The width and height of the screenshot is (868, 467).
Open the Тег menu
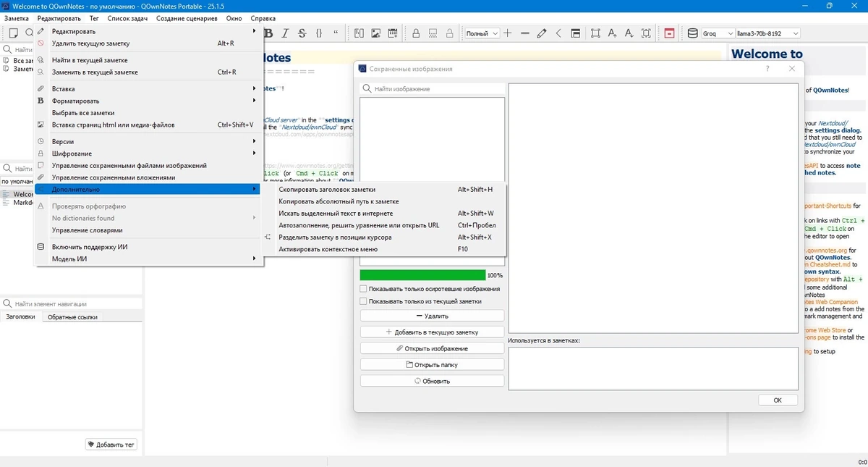click(x=94, y=18)
